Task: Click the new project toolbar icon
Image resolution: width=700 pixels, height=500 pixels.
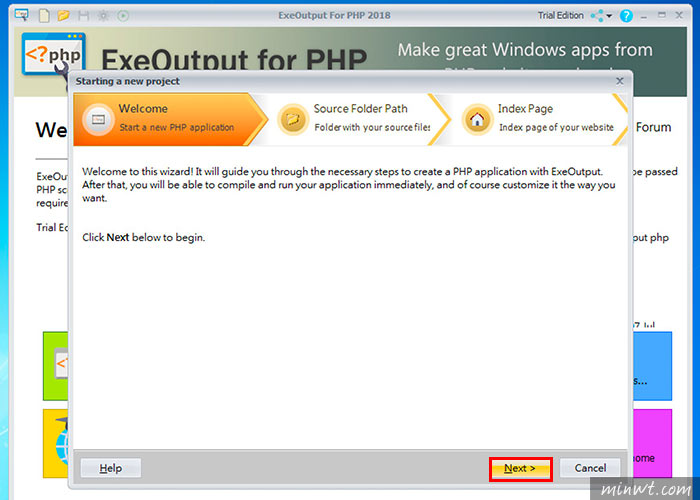Action: click(x=44, y=16)
